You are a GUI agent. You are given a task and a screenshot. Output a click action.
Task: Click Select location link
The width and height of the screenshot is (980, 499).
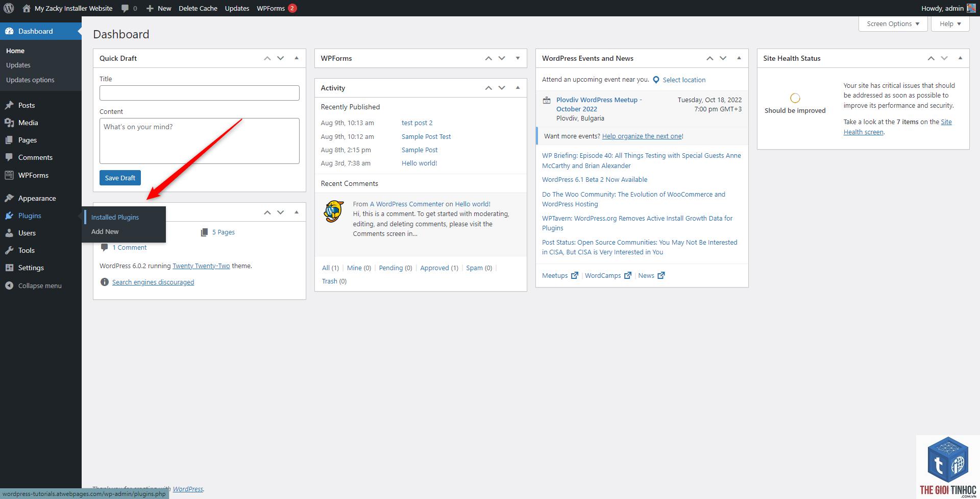pos(684,80)
